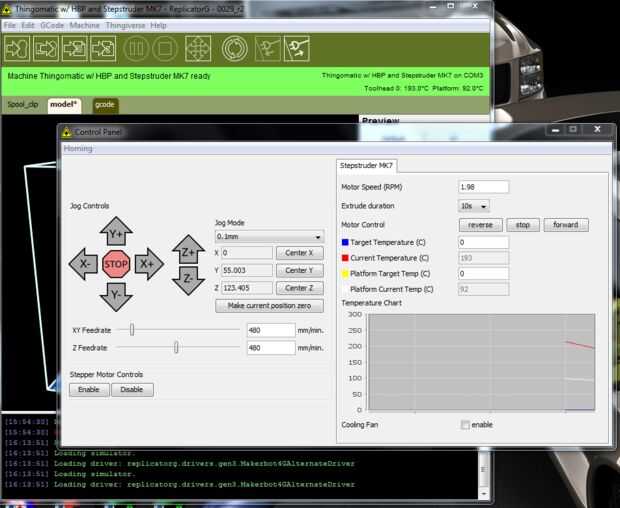620x508 pixels.
Task: Click the red Current Temperature swatch
Action: [x=345, y=258]
